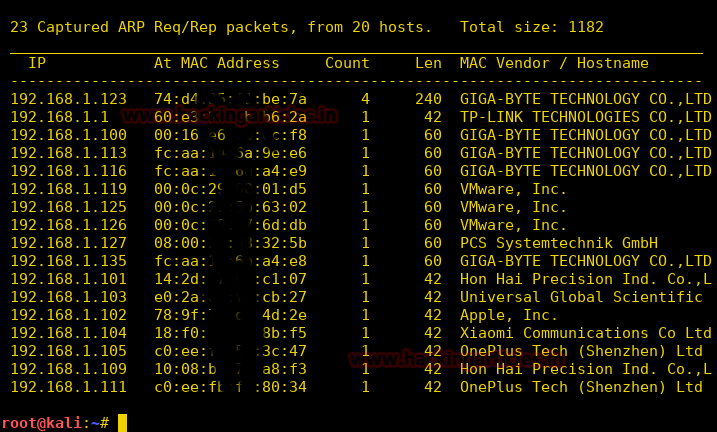Screen dimensions: 717x432
Task: Select the IP address 192.168.1.113
Action: [x=69, y=153]
